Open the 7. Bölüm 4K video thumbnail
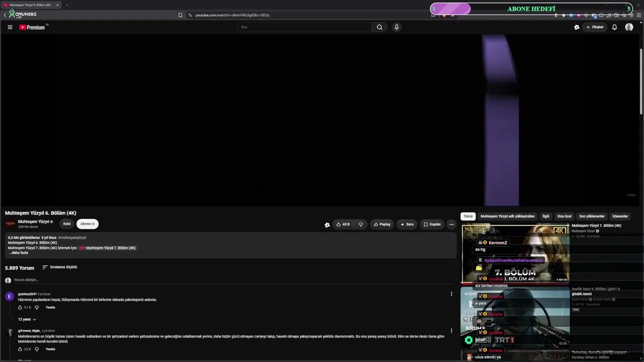 coord(515,254)
